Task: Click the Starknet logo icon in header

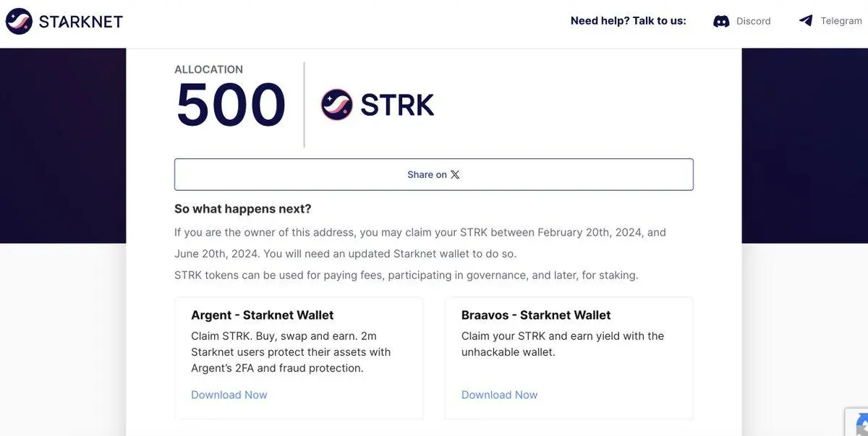Action: click(x=19, y=21)
